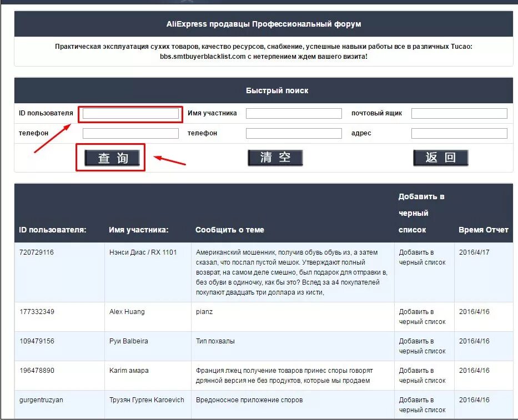Click the name Karim амара

click(129, 371)
